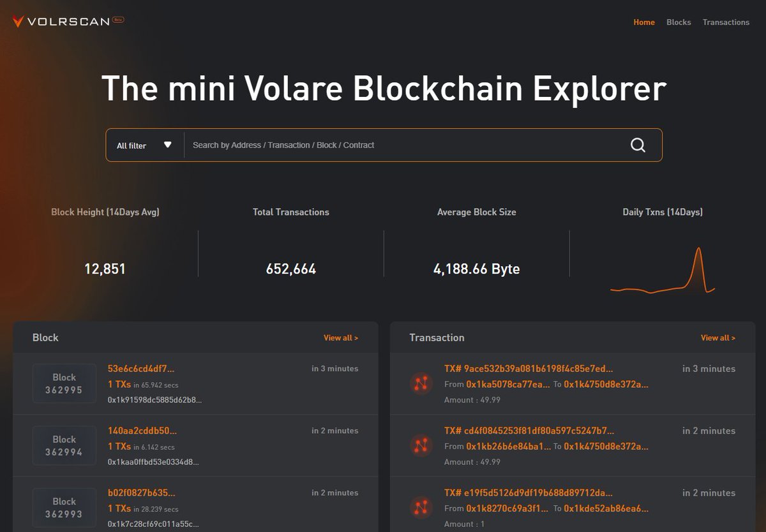Viewport: 766px width, 532px height.
Task: Open block hash 53e6c6cd4df7 link
Action: pos(141,369)
